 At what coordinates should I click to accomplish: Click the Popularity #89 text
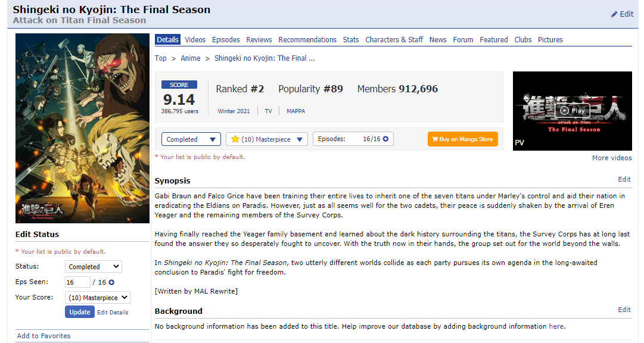(x=310, y=89)
